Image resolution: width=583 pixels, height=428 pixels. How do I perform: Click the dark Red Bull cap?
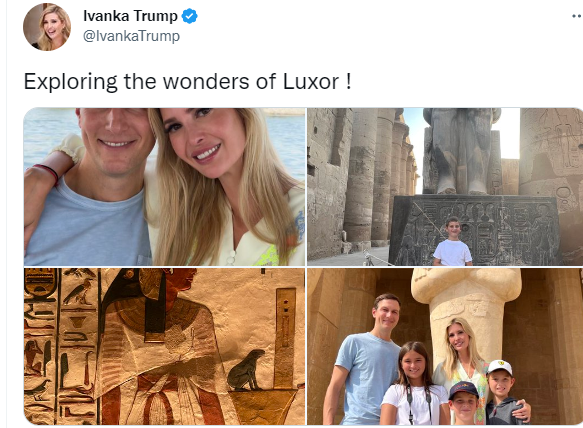[463, 389]
